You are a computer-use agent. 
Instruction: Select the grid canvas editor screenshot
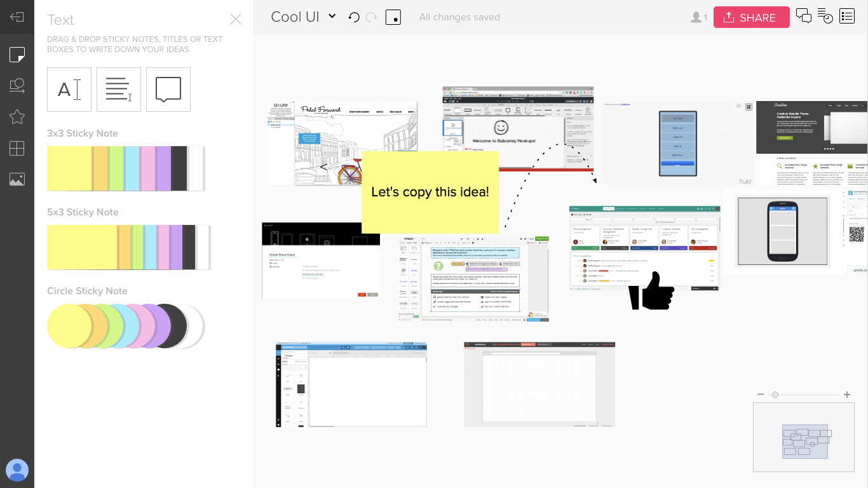539,384
